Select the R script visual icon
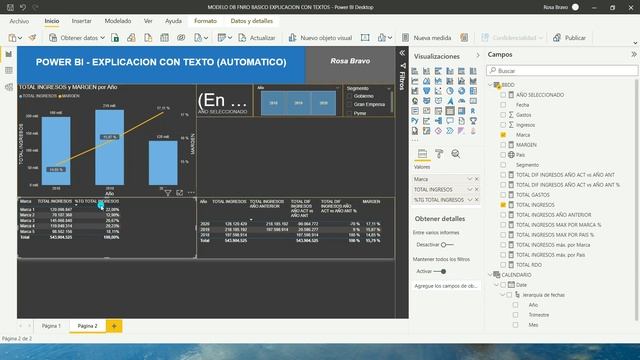The image size is (640, 360). pyautogui.click(x=473, y=111)
